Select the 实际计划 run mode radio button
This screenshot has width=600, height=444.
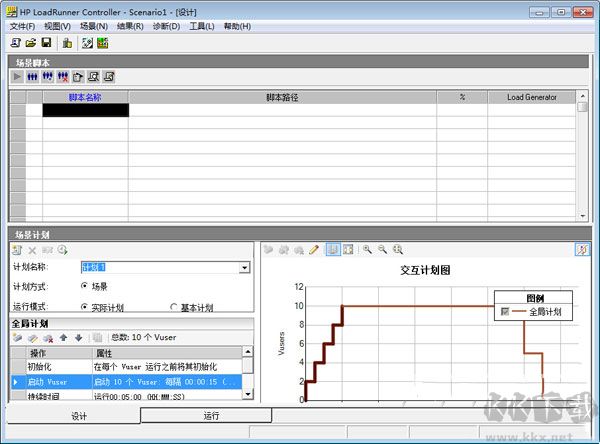[x=85, y=307]
